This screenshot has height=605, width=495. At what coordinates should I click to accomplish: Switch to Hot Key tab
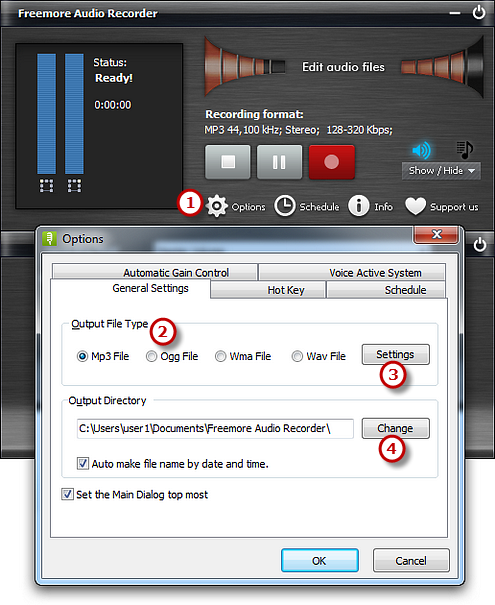[x=268, y=290]
